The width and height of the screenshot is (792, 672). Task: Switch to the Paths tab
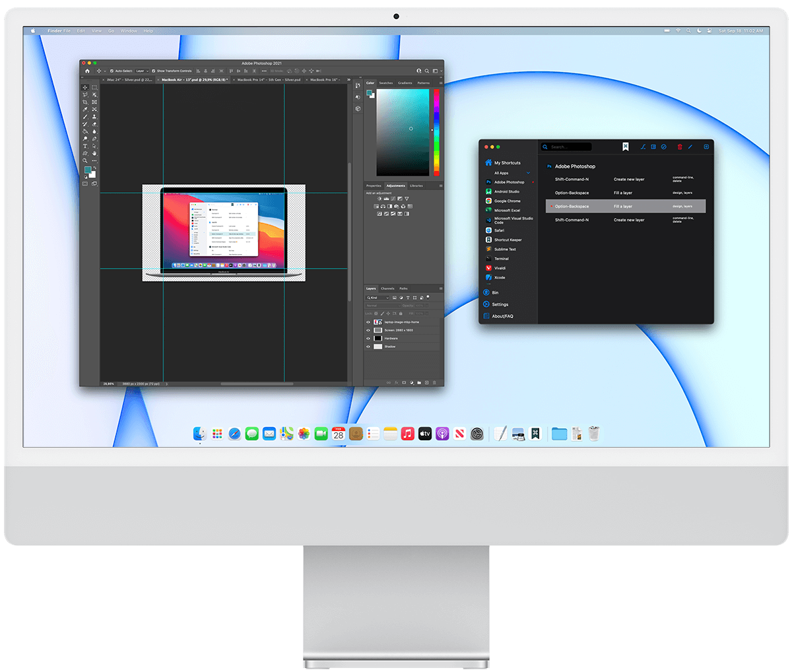[x=403, y=288]
